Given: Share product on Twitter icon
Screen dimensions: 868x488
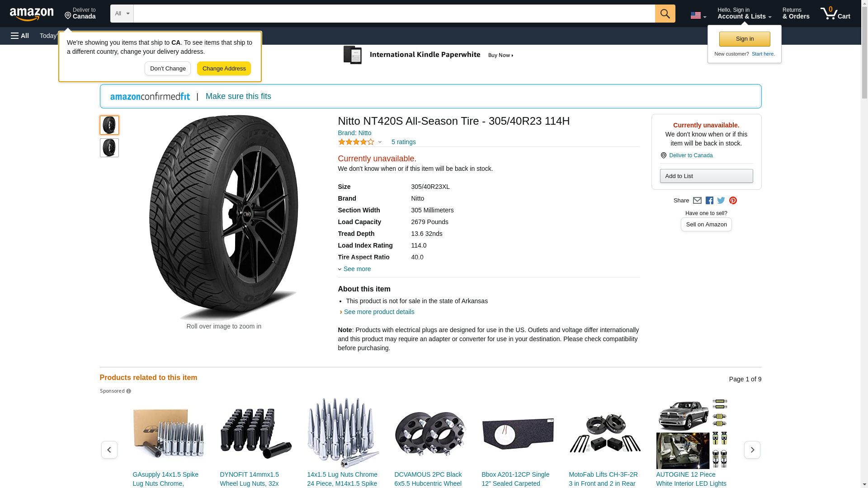Looking at the screenshot, I should 721,201.
